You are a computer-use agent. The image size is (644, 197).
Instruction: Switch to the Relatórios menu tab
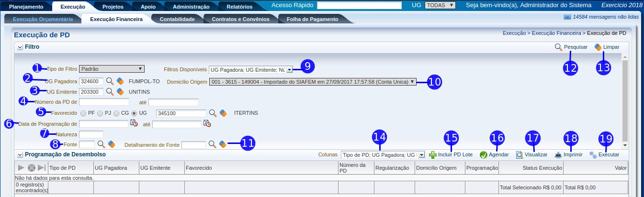pos(239,7)
